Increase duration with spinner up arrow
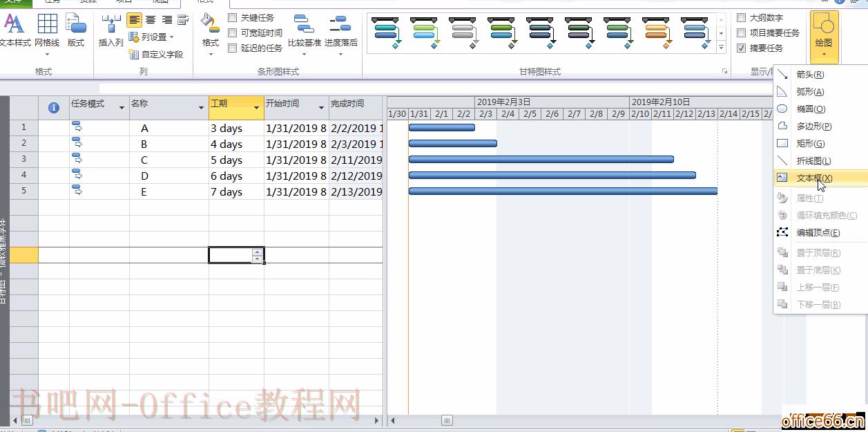The width and height of the screenshot is (868, 432). click(257, 252)
